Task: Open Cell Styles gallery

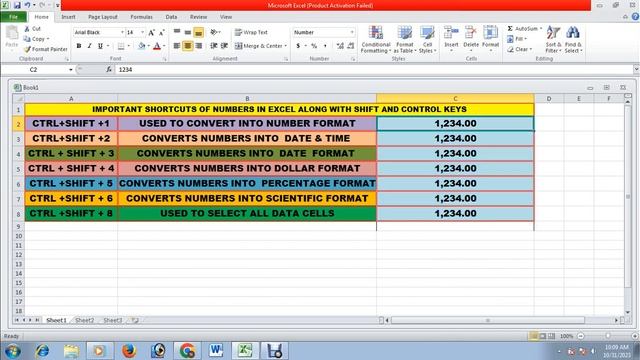Action: (427, 39)
